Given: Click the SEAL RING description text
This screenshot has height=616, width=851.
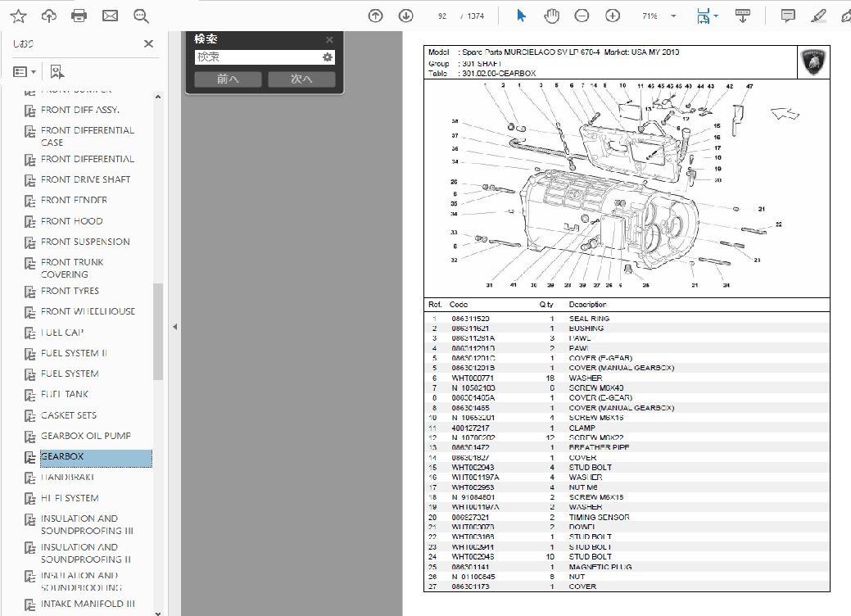Looking at the screenshot, I should tap(589, 319).
